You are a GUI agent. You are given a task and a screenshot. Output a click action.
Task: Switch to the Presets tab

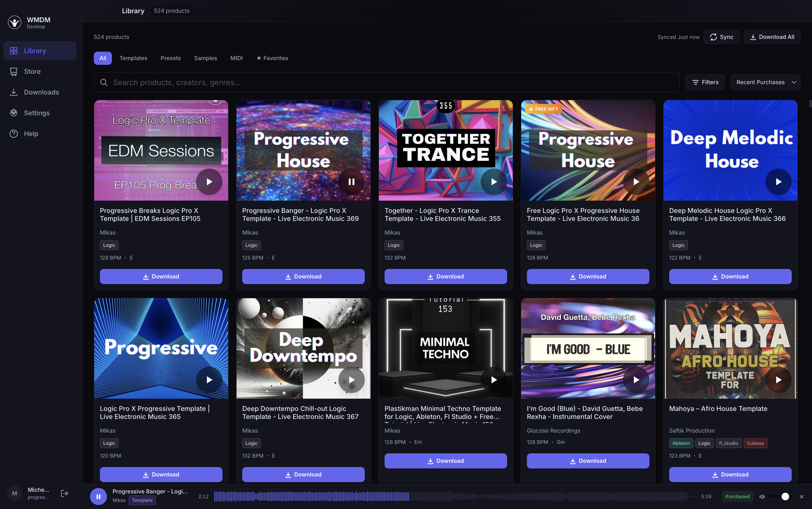click(171, 58)
